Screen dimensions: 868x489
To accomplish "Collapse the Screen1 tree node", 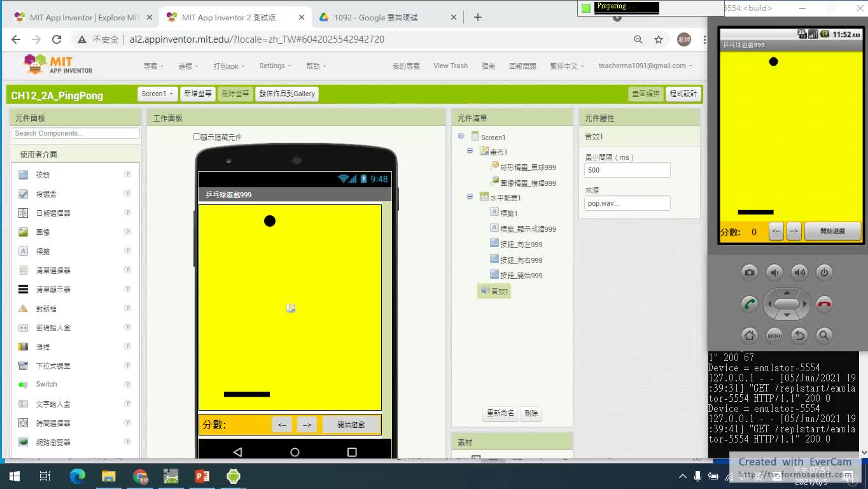I will pos(461,136).
